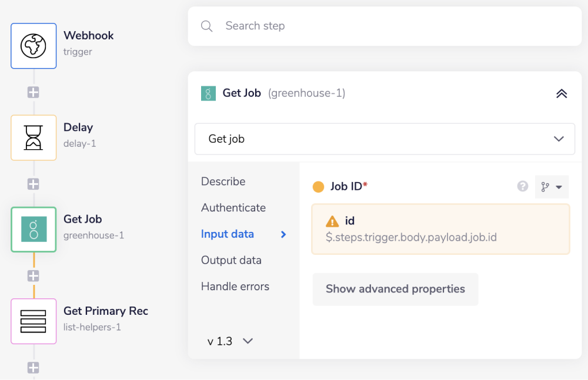Insert step below Get Job node
Viewport: 588px width, 380px height.
click(x=34, y=275)
